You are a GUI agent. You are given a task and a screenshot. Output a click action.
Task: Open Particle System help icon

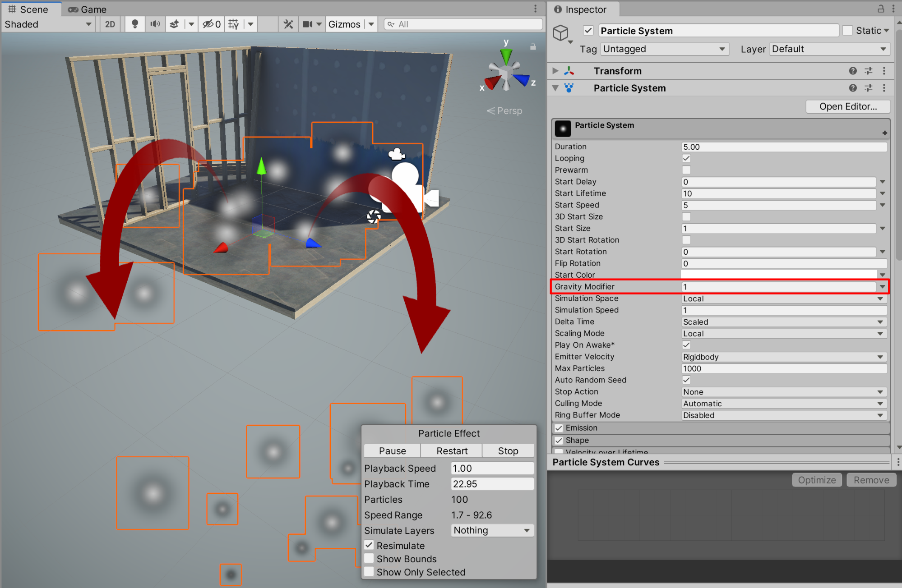pyautogui.click(x=852, y=88)
